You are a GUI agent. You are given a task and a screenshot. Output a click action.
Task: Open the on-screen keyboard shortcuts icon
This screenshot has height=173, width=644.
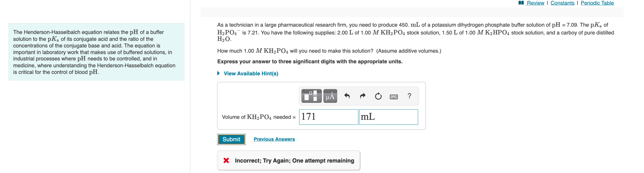tap(394, 96)
